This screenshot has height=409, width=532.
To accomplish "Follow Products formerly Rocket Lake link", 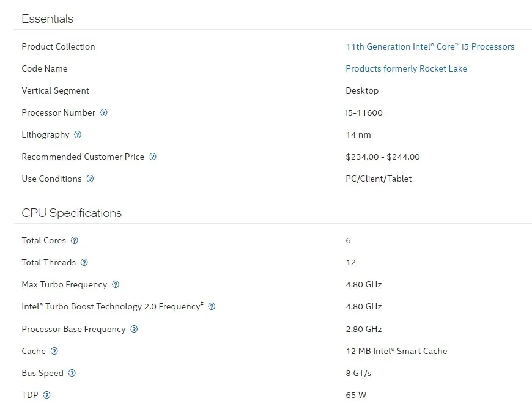I will click(x=406, y=68).
